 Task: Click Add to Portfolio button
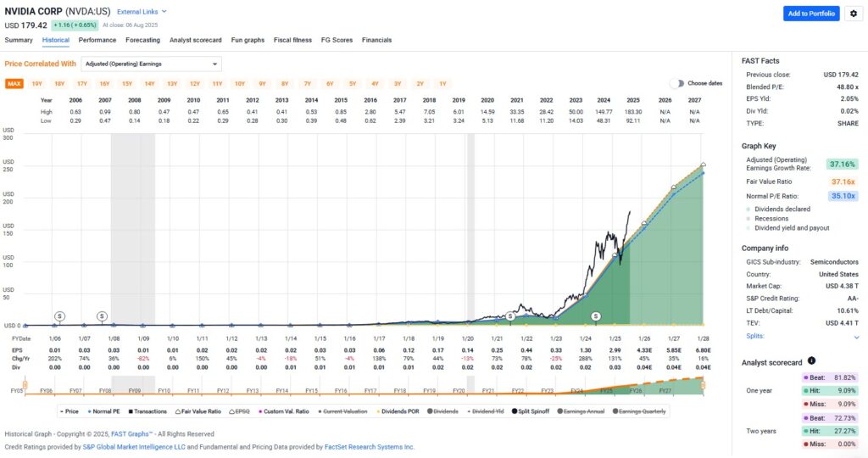(x=811, y=14)
